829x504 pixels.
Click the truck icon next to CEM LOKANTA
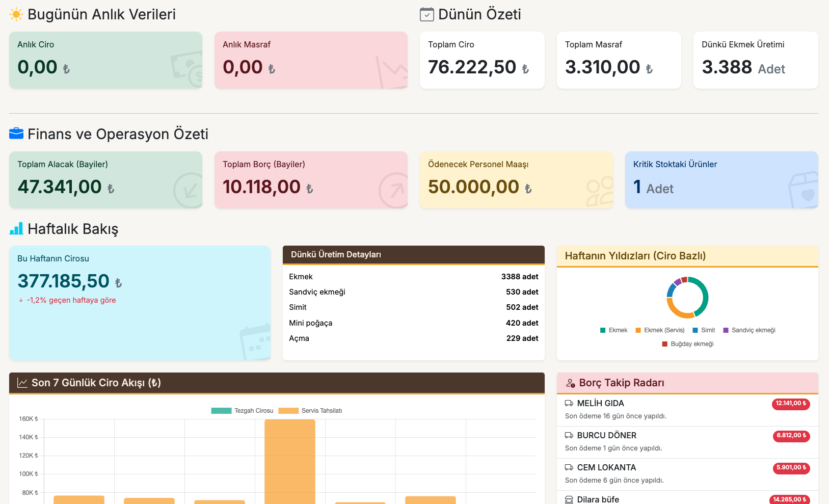point(569,467)
